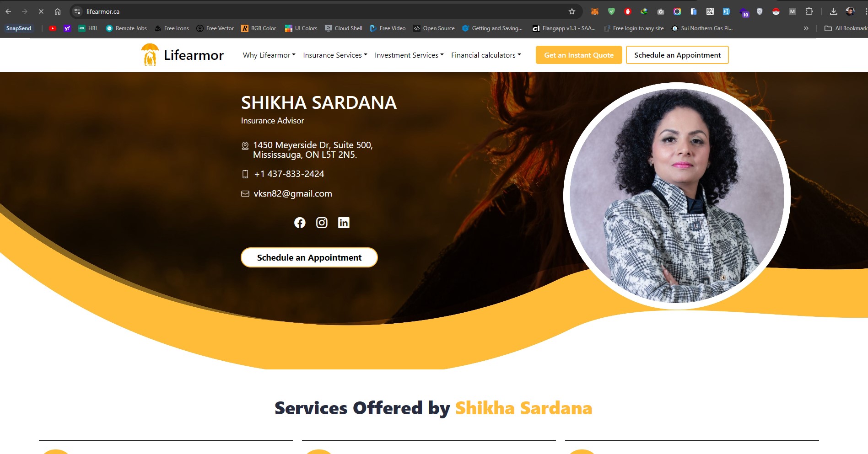Image resolution: width=868 pixels, height=454 pixels.
Task: Click Get an Instant Quote button
Action: [579, 55]
